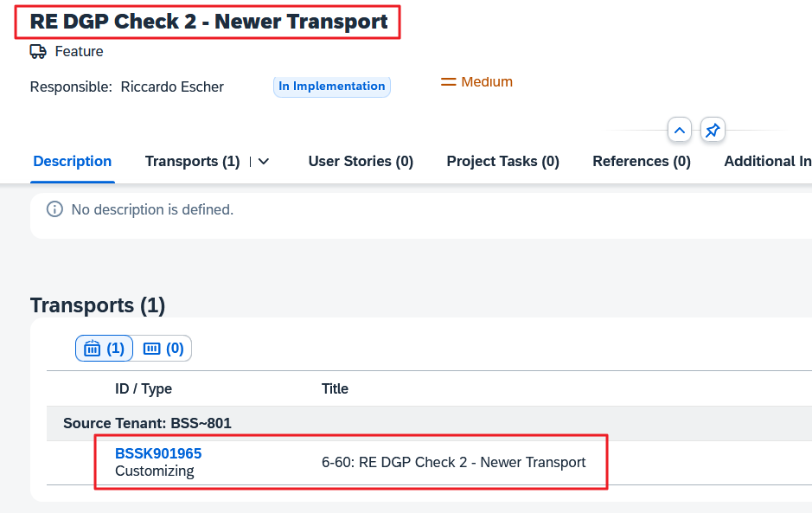Pin the header with the pushpin icon
Screen dimensions: 812x513
pyautogui.click(x=712, y=131)
